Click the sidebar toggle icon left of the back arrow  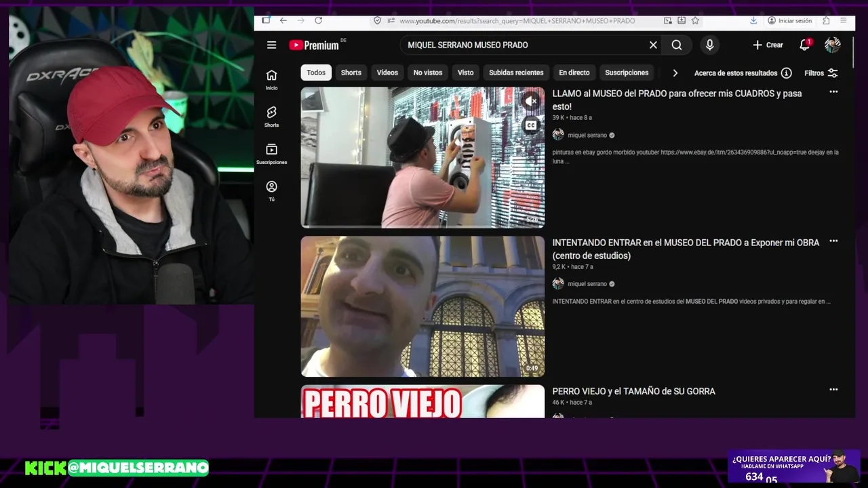click(266, 20)
